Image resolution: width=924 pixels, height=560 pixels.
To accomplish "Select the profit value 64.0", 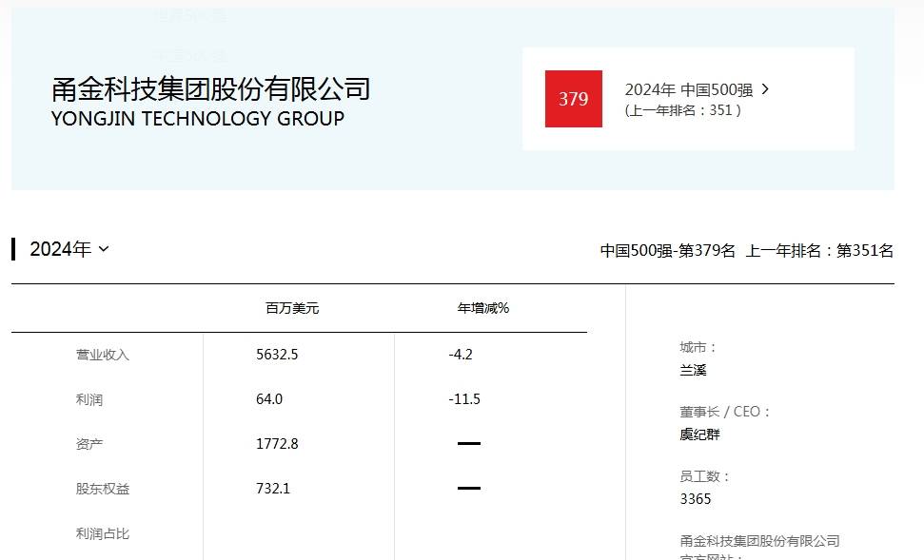I will pyautogui.click(x=269, y=399).
